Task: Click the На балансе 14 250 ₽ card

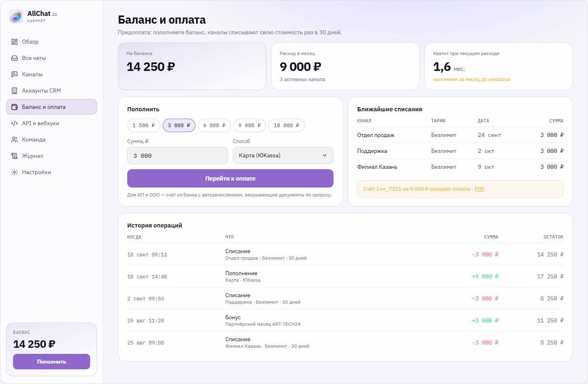Action: [192, 66]
